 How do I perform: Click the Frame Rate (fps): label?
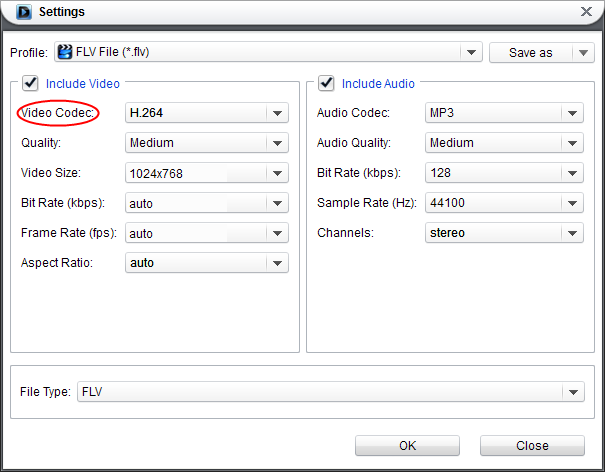[69, 233]
